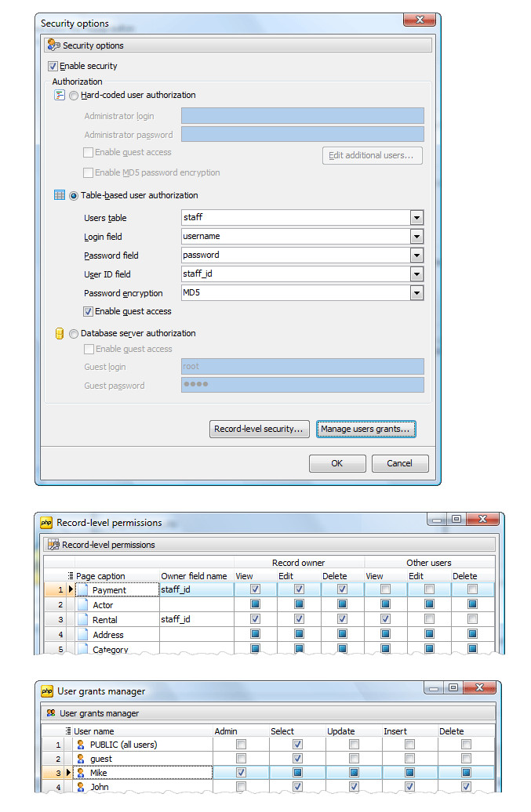Screen dimensions: 531x812
Task: Toggle PUBLIC (all users) Select checkbox
Action: tap(297, 744)
